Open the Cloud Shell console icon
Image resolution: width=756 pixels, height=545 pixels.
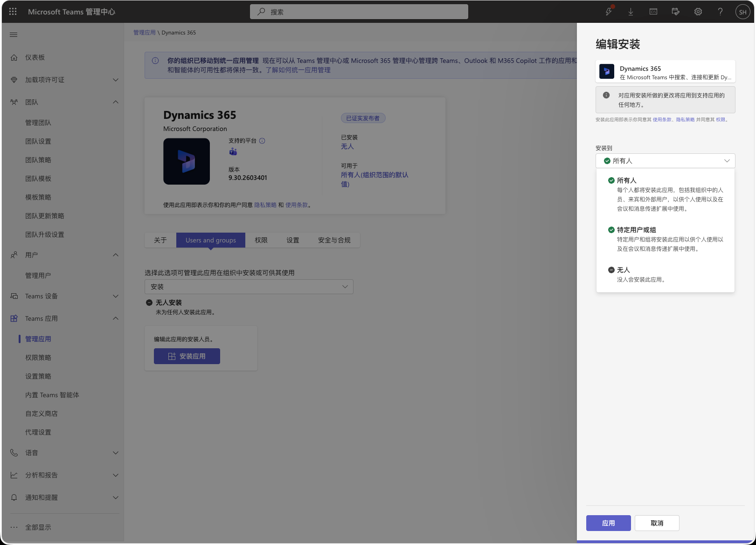pos(653,12)
